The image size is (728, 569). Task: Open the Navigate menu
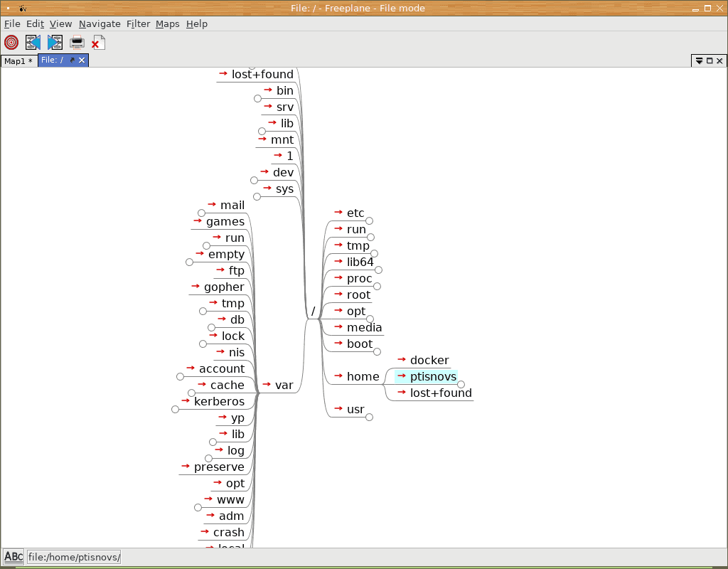[100, 23]
